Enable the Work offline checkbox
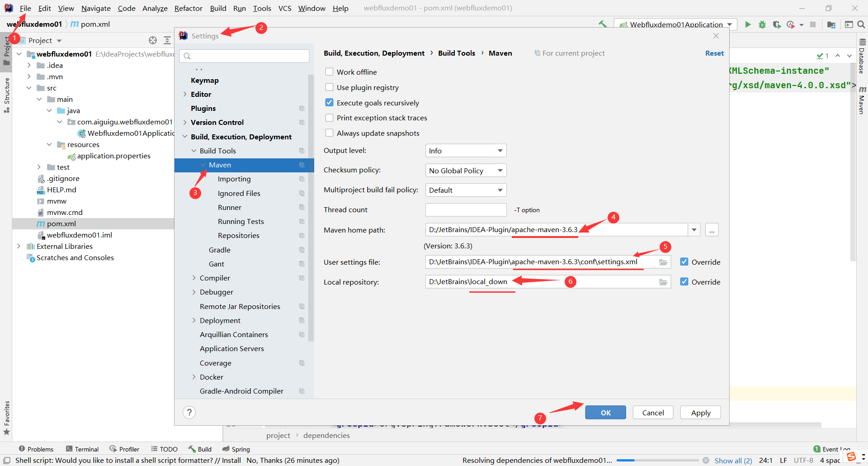Screen dimensions: 868x466 pyautogui.click(x=330, y=72)
